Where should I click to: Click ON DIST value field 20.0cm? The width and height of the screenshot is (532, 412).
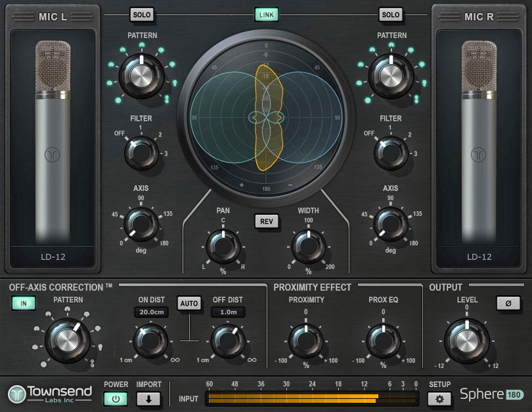pyautogui.click(x=151, y=312)
